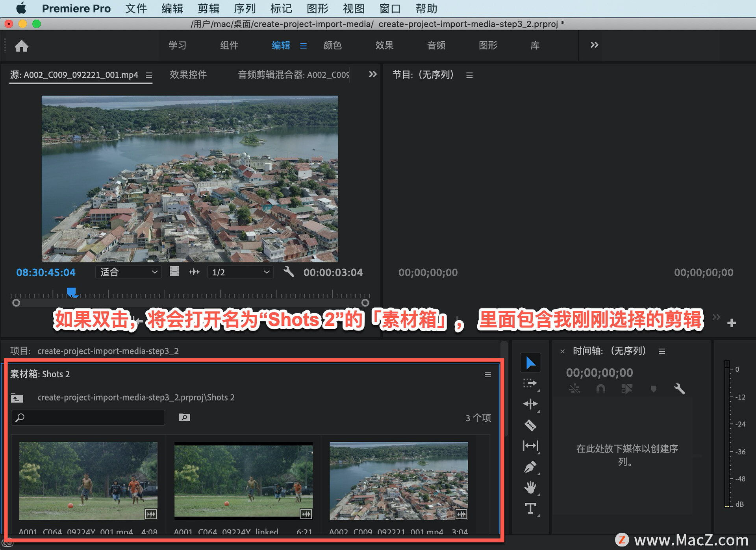
Task: Click source timecode 08:30:45:04
Action: (46, 272)
